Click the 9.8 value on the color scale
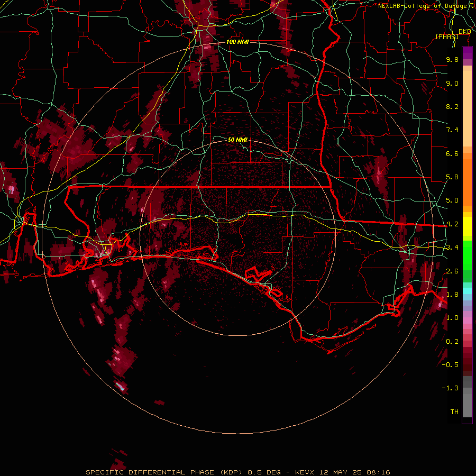The image size is (476, 476). [452, 59]
